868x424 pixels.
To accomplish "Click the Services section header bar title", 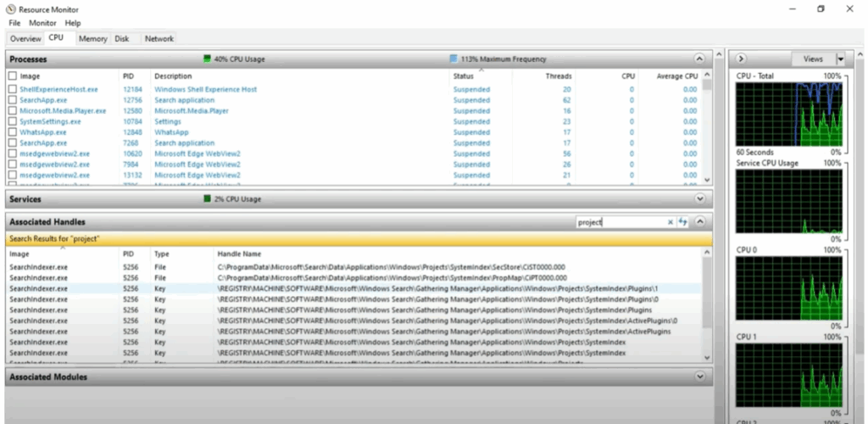I will click(x=25, y=198).
